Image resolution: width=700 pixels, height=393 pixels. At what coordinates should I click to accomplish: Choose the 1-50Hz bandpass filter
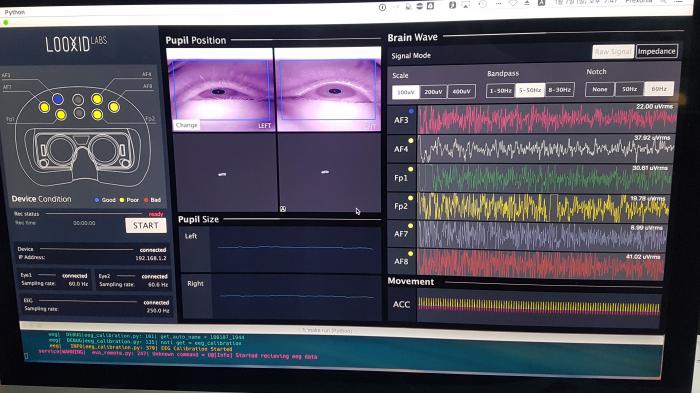pos(500,91)
